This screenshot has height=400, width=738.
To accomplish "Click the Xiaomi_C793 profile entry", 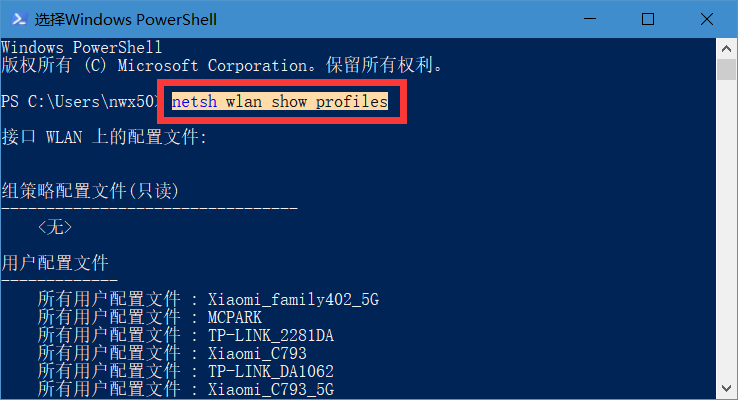I will pos(257,353).
